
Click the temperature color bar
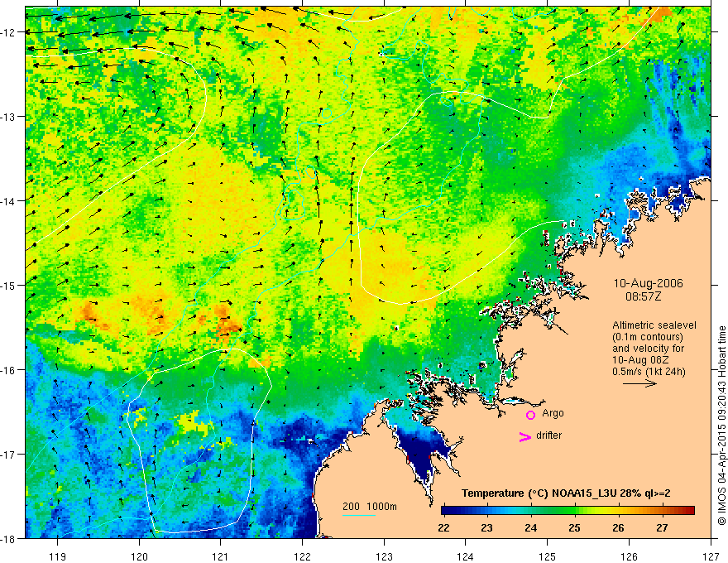tap(568, 510)
